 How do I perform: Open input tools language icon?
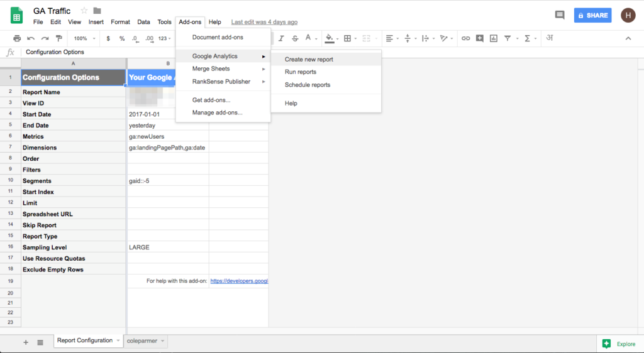coord(550,38)
